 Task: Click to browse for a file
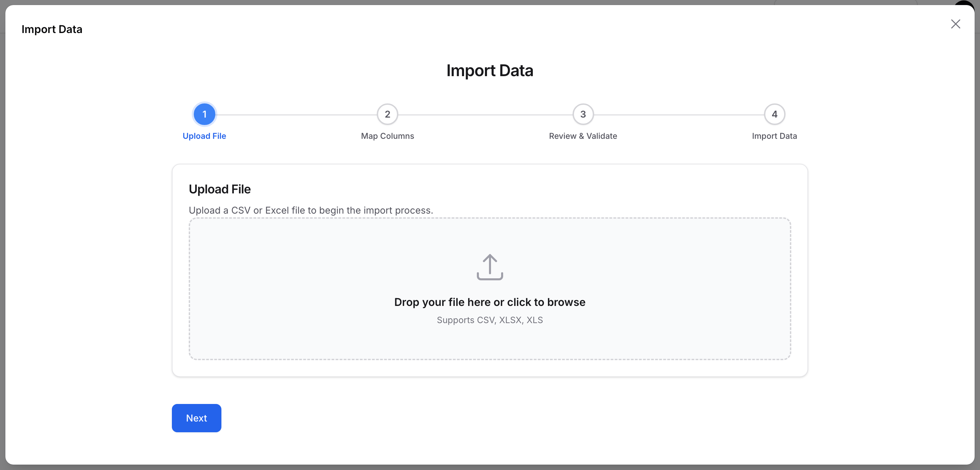[490, 302]
